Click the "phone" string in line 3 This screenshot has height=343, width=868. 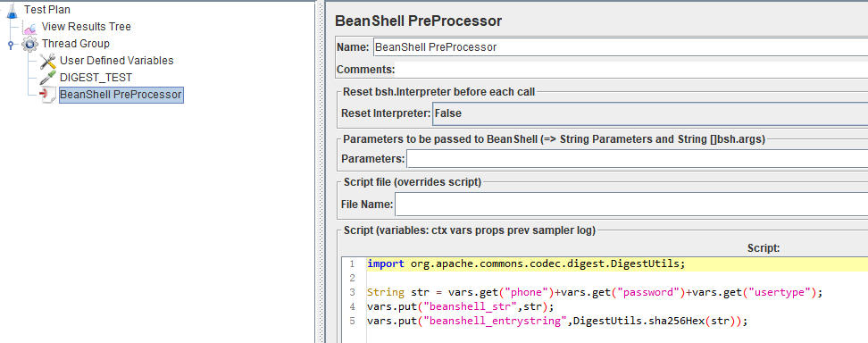click(x=527, y=293)
